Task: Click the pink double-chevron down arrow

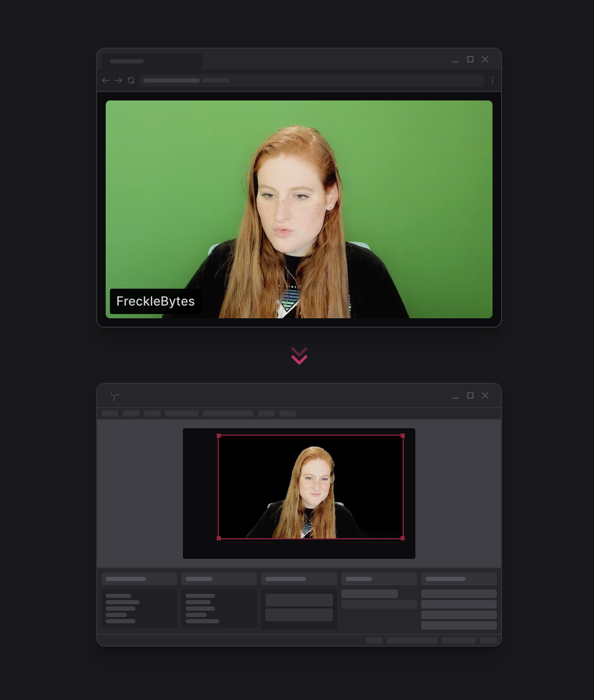Action: (x=299, y=356)
